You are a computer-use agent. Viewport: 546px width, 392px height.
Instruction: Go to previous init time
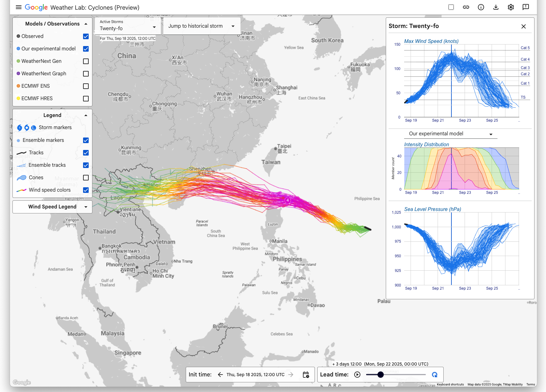(220, 375)
